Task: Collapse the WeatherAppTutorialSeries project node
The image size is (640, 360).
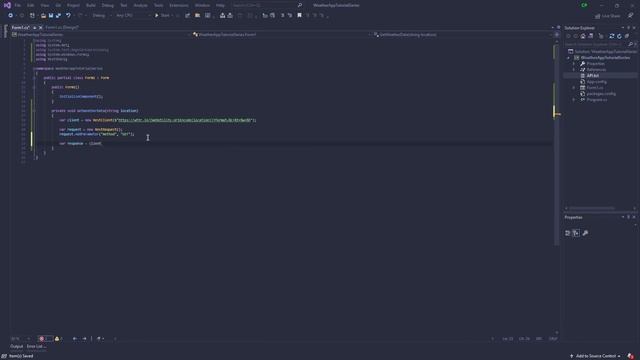Action: tap(568, 58)
